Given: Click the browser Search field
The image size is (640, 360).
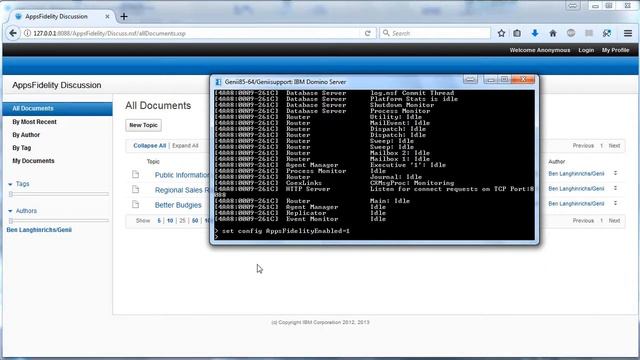Looking at the screenshot, I should point(435,33).
